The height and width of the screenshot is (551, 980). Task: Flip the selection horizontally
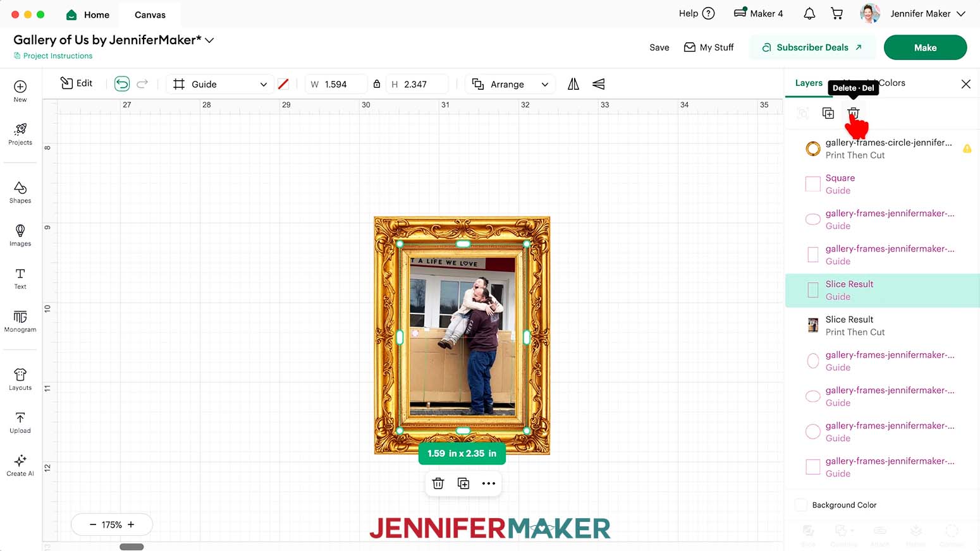click(x=573, y=84)
